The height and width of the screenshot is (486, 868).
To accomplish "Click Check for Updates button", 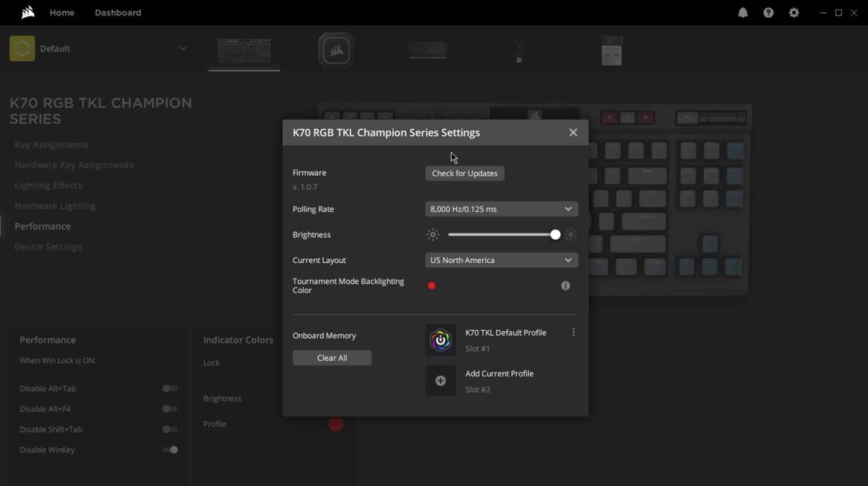I will tap(465, 173).
